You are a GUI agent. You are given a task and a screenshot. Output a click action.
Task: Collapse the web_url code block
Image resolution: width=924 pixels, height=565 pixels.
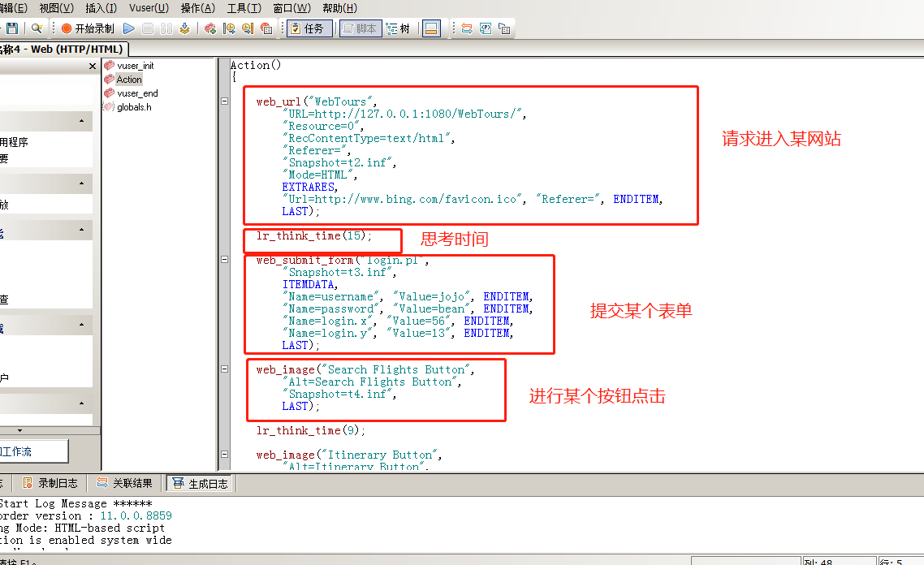tap(225, 101)
